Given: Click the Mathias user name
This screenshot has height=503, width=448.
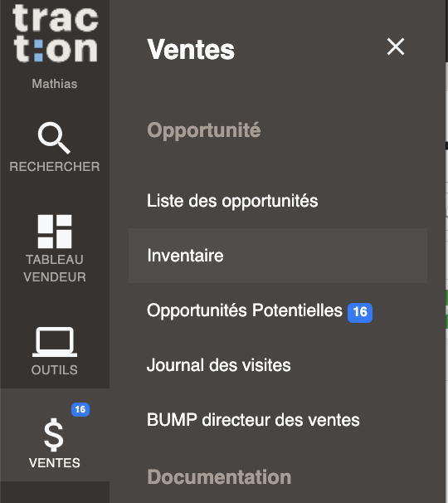Looking at the screenshot, I should pyautogui.click(x=55, y=84).
